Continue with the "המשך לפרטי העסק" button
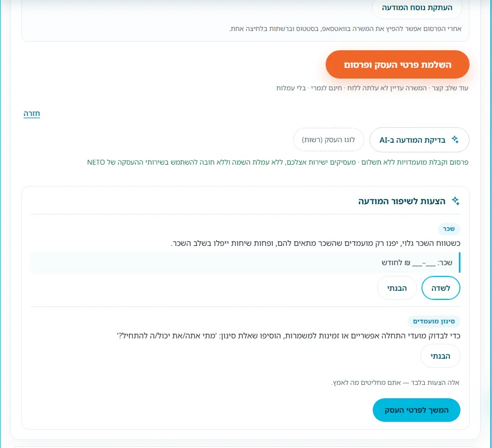Viewport: 492px width, 448px height. click(x=417, y=410)
